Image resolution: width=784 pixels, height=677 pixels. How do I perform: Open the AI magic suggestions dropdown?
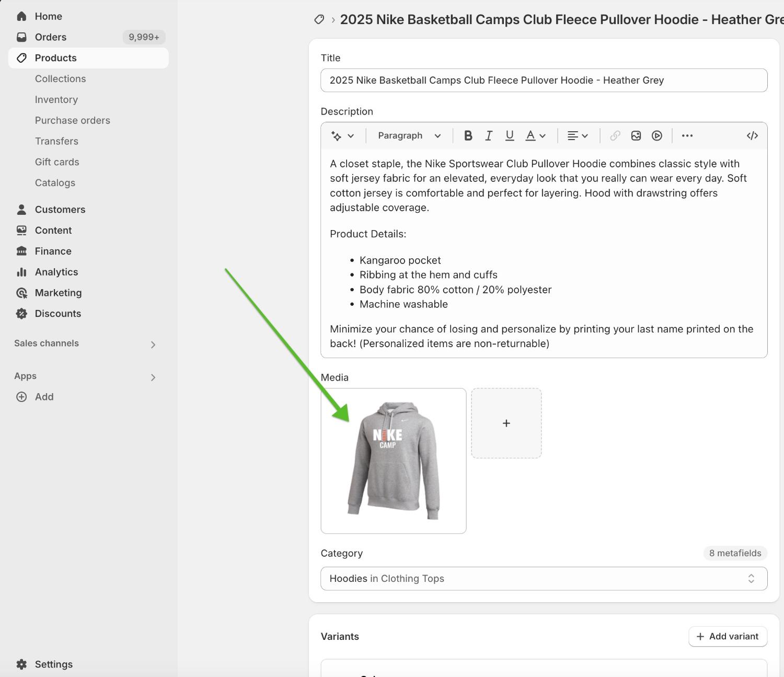[342, 136]
